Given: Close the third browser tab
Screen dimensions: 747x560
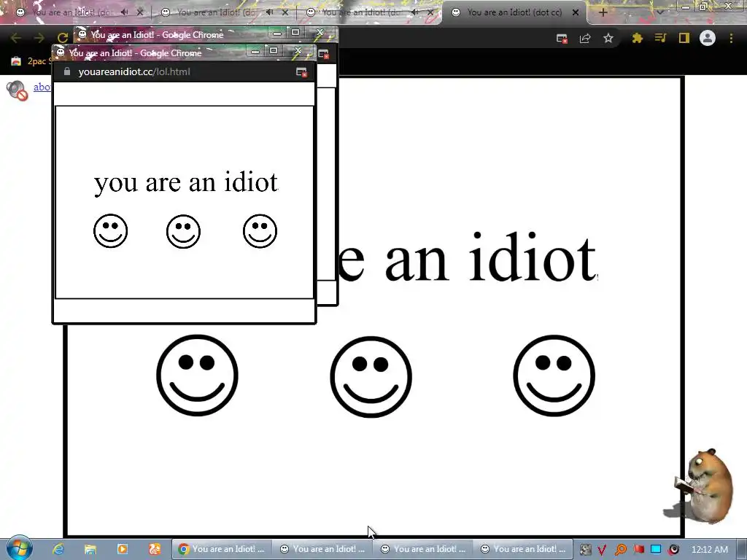Looking at the screenshot, I should pyautogui.click(x=430, y=12).
